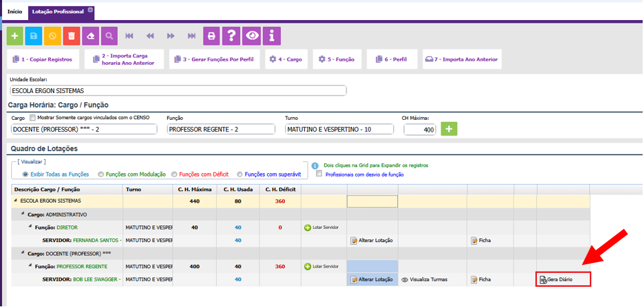Screen dimensions: 644x307
Task: Click the purple printer icon
Action: coord(212,35)
